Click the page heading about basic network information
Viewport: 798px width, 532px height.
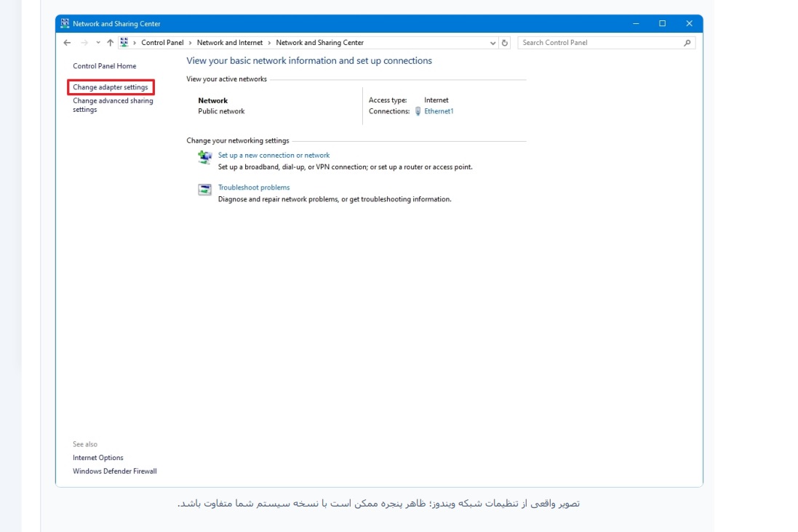[x=309, y=61]
